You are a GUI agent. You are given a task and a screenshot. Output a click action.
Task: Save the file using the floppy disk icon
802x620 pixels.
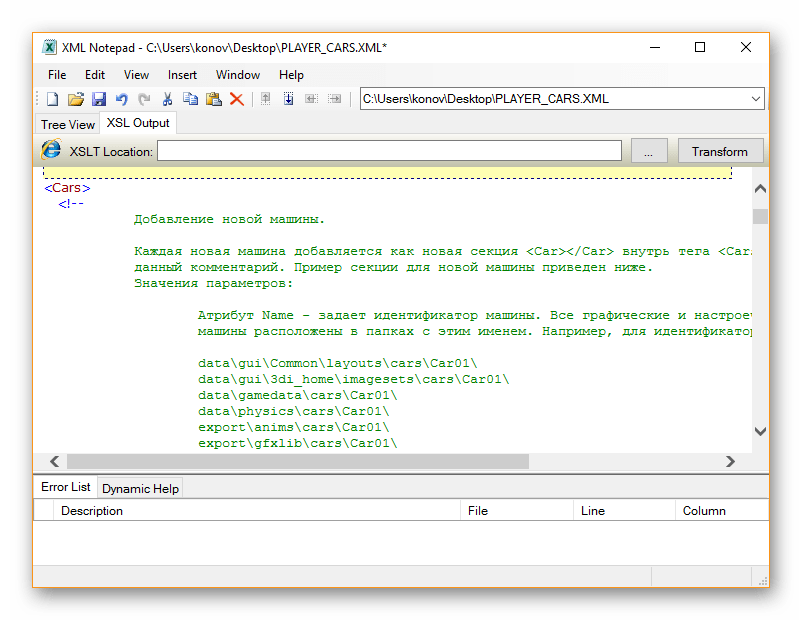coord(99,99)
